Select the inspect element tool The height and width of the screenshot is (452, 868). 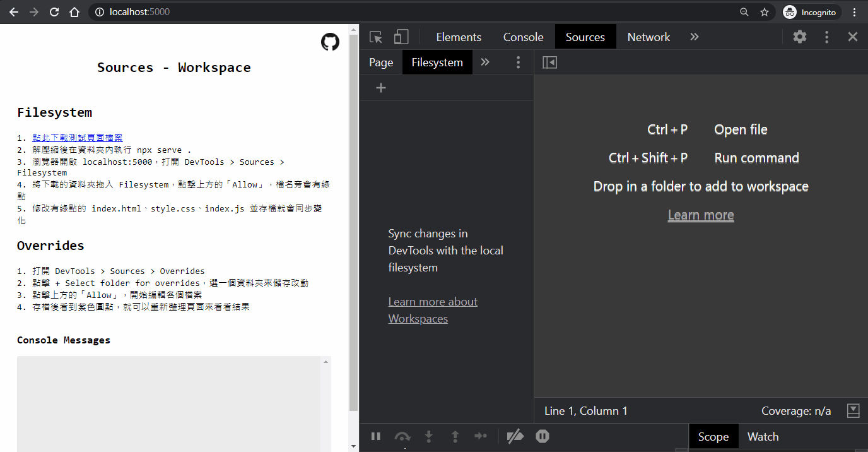(376, 37)
